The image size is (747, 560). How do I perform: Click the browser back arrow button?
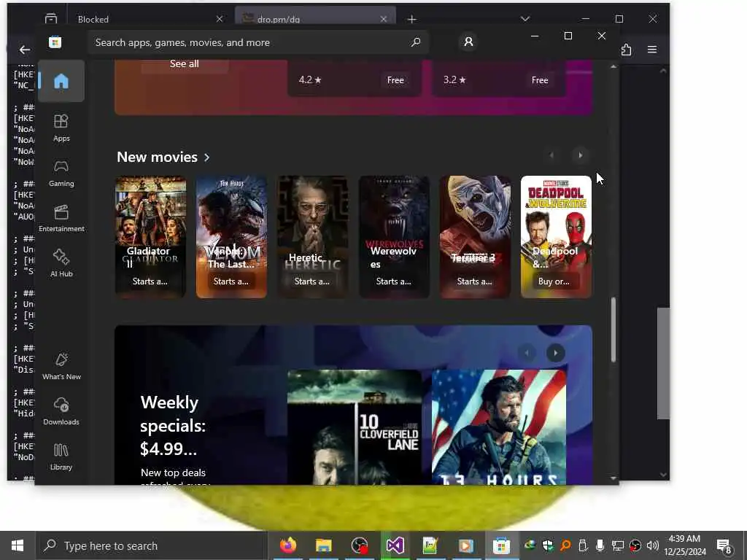[x=24, y=50]
